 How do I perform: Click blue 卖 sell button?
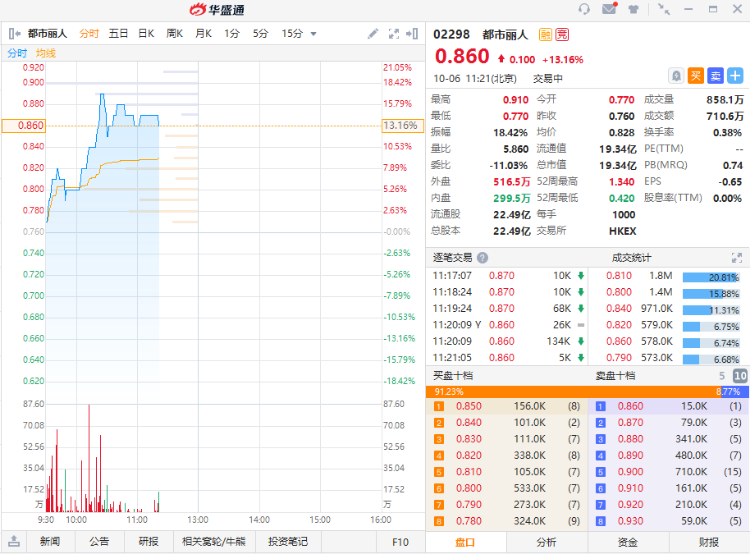click(x=716, y=76)
